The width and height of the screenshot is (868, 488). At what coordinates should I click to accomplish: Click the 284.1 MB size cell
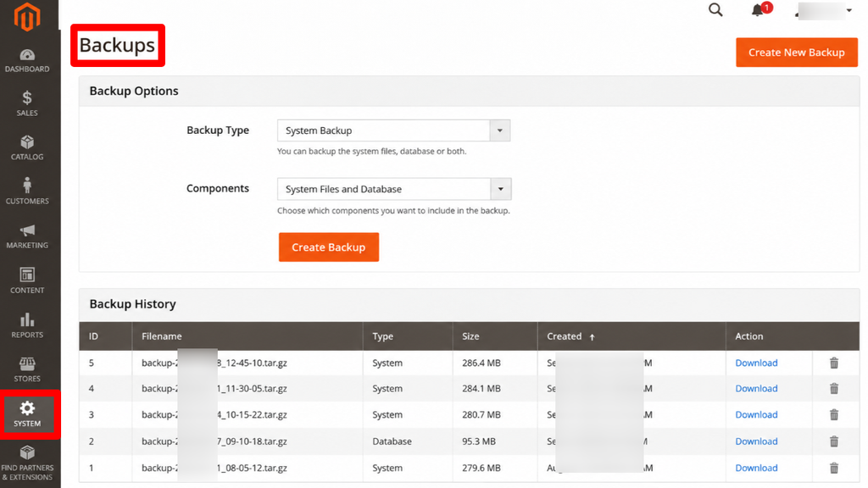tap(481, 388)
